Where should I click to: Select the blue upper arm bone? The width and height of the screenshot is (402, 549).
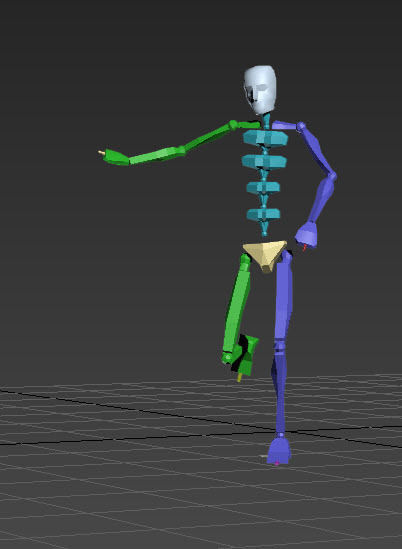tap(318, 150)
